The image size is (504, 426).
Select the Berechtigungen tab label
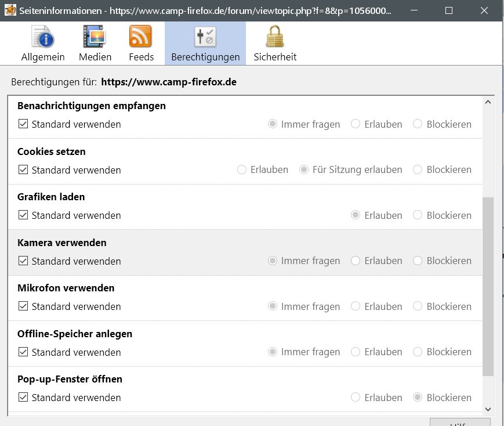(205, 57)
